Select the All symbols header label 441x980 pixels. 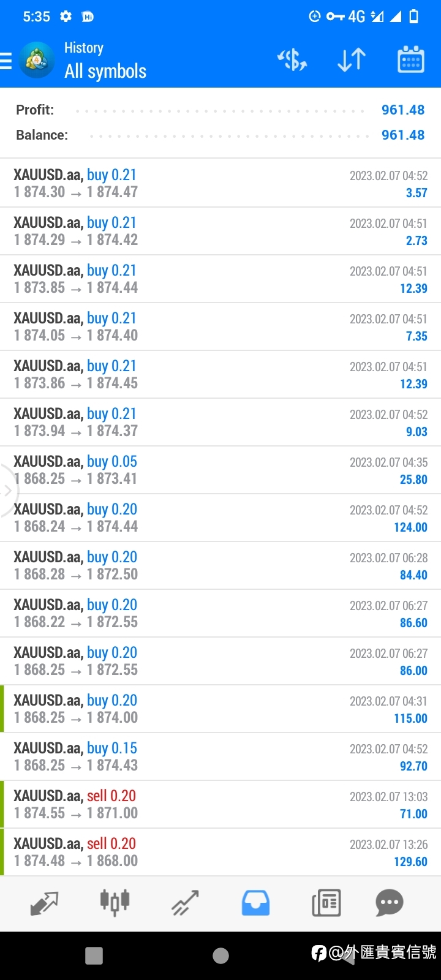(105, 72)
